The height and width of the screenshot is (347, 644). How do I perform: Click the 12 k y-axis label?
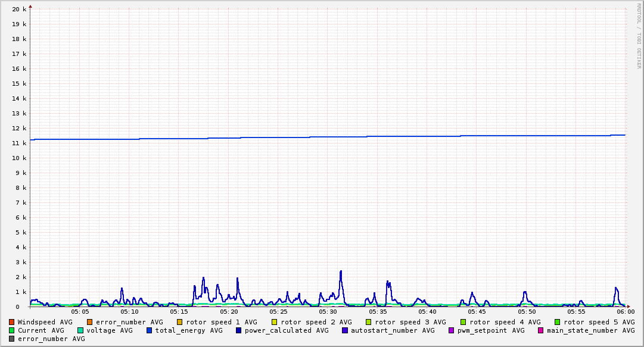[x=20, y=129]
